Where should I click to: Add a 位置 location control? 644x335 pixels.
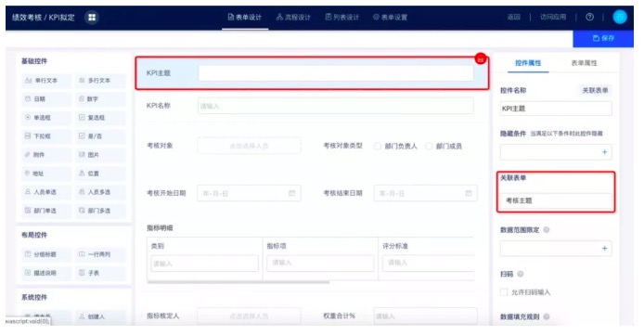(x=100, y=174)
